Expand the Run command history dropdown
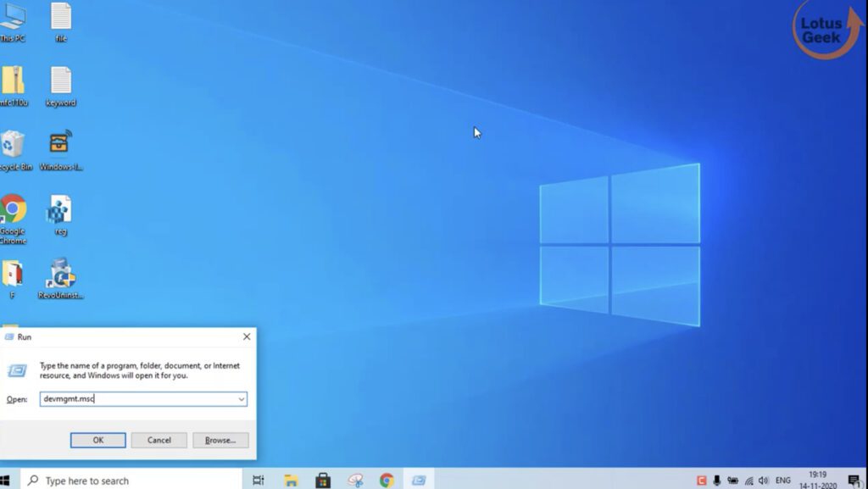Image resolution: width=868 pixels, height=489 pixels. (x=240, y=398)
